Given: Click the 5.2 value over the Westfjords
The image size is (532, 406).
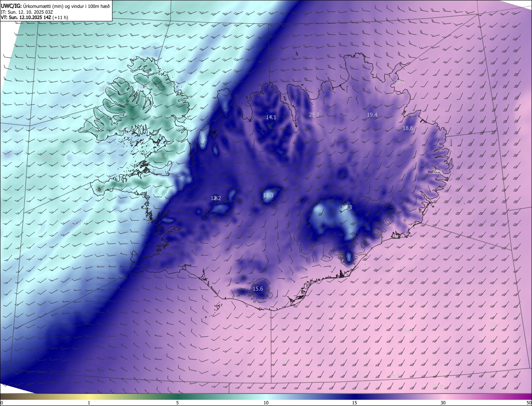Looking at the screenshot, I should pos(128,101).
